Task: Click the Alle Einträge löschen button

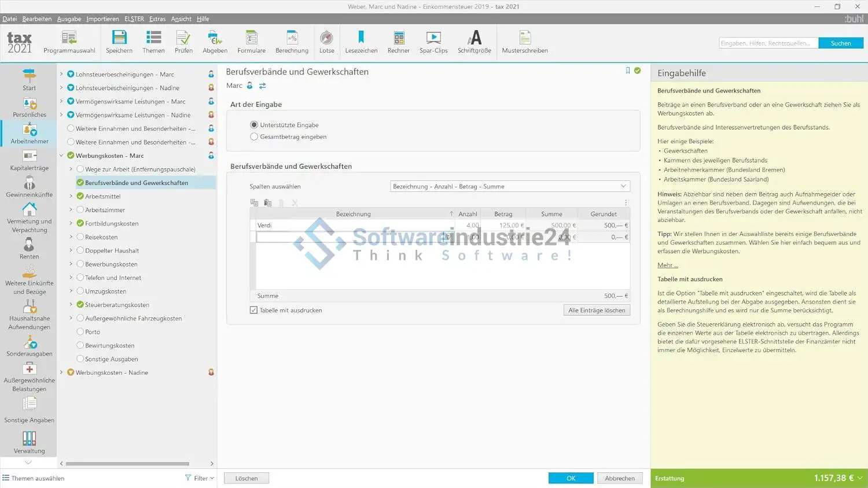Action: (x=597, y=310)
